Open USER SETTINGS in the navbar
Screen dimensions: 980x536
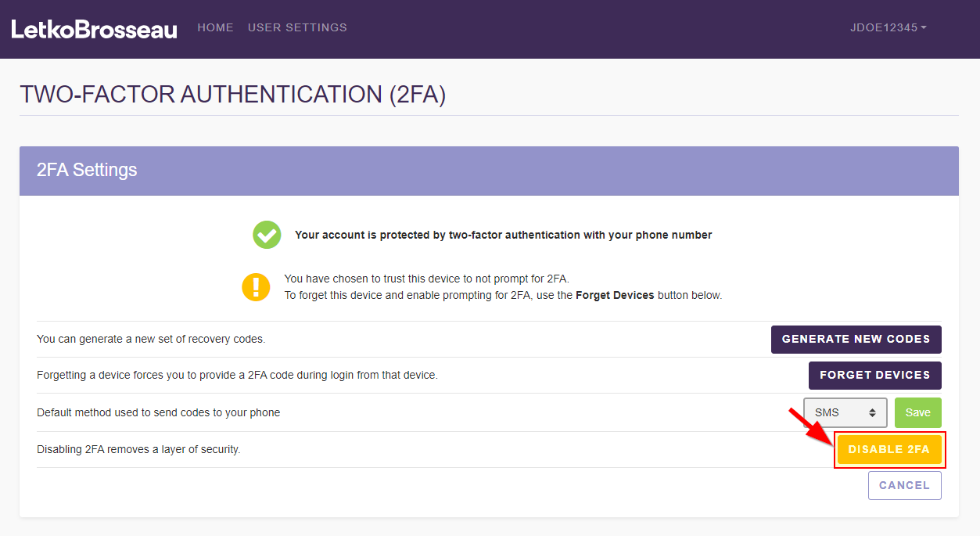(297, 27)
